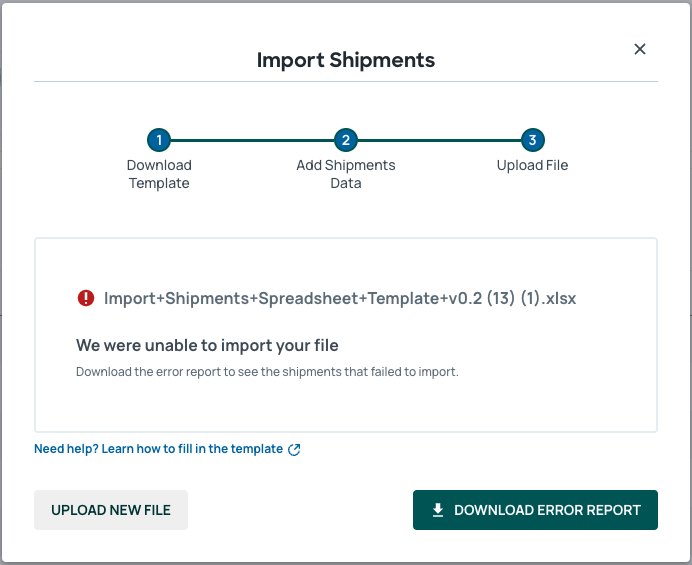The width and height of the screenshot is (692, 565).
Task: Click inside the file upload result panel
Action: point(346,335)
